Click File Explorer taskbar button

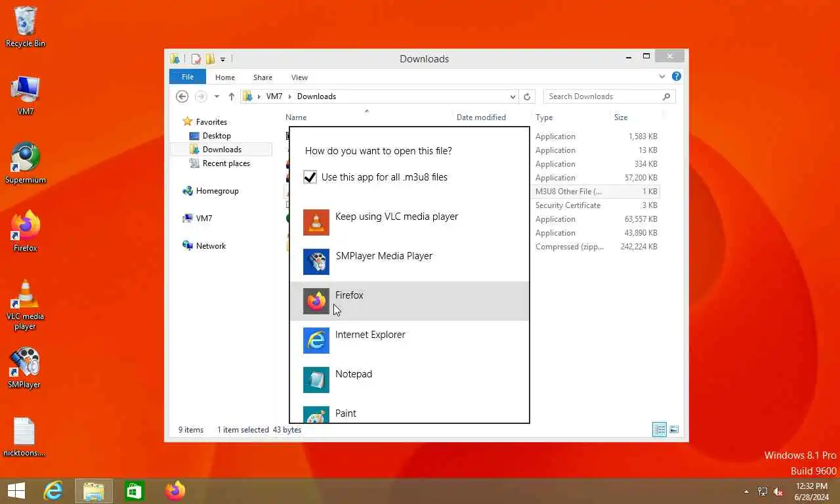tap(94, 491)
